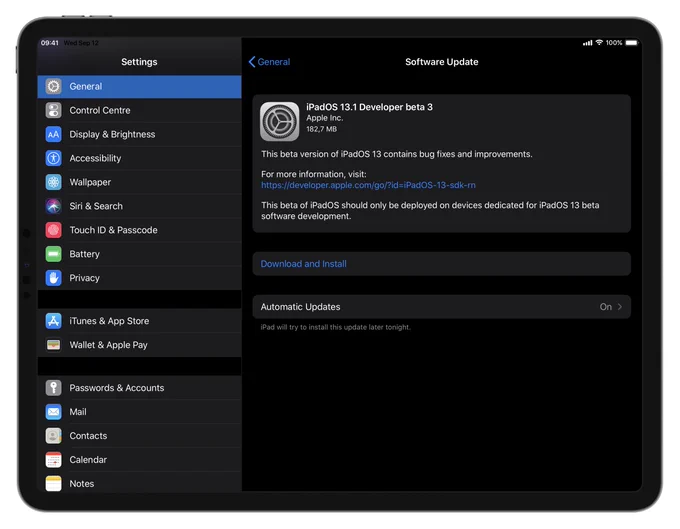Select Mail settings row

(x=140, y=412)
